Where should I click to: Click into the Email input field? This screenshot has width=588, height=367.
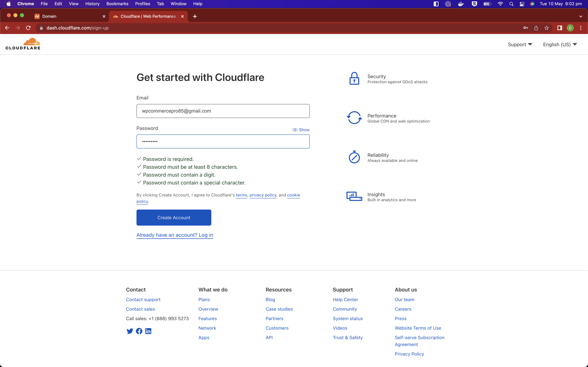[223, 111]
